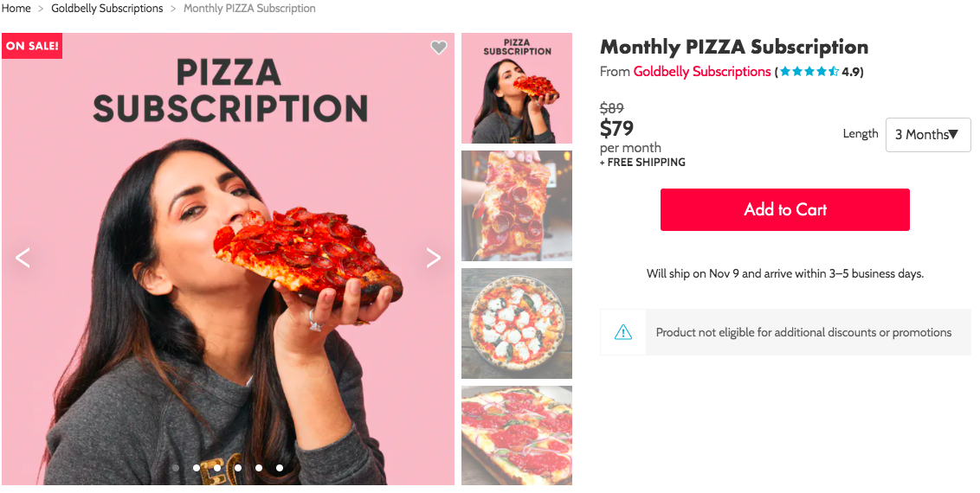View the bottom square pizza thumbnail

coord(517,435)
